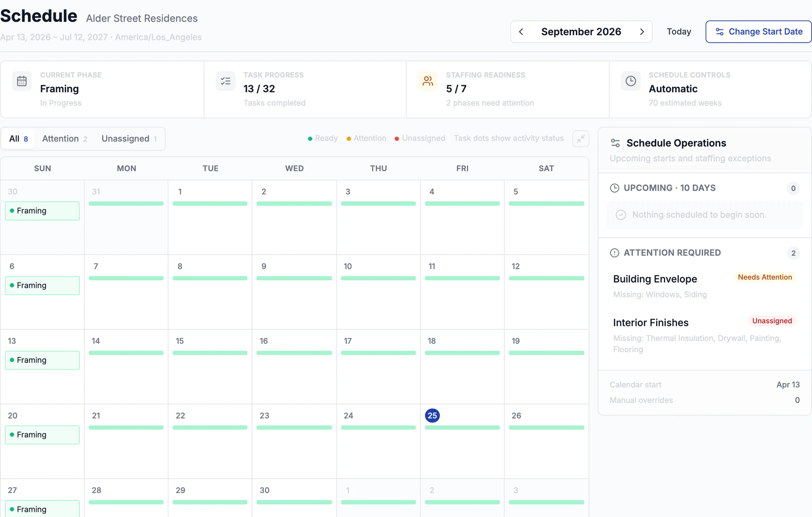
Task: Click the 5 / 7 staffing readiness value
Action: click(456, 89)
